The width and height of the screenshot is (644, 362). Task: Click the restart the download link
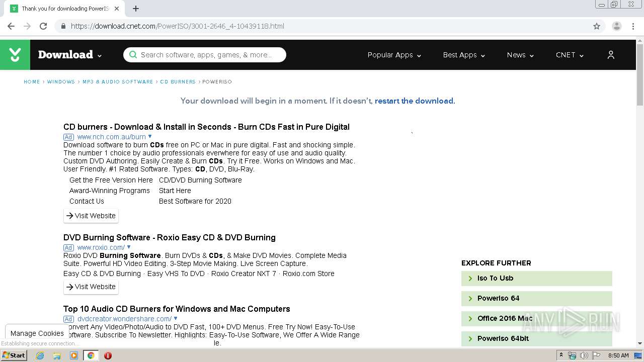[x=414, y=101]
